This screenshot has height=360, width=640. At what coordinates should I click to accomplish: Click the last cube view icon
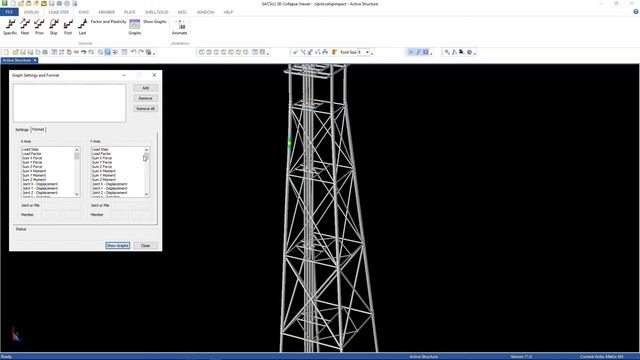coord(246,52)
